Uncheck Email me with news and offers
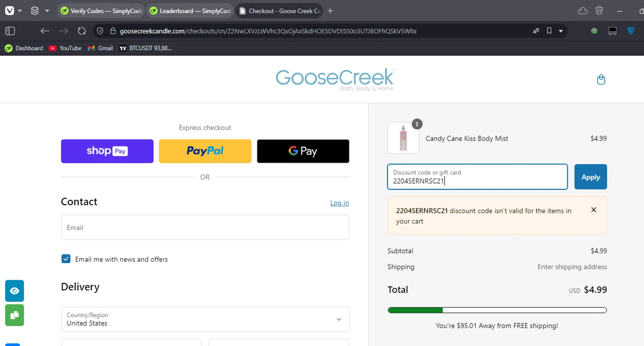Viewport: 644px width, 346px height. point(66,259)
